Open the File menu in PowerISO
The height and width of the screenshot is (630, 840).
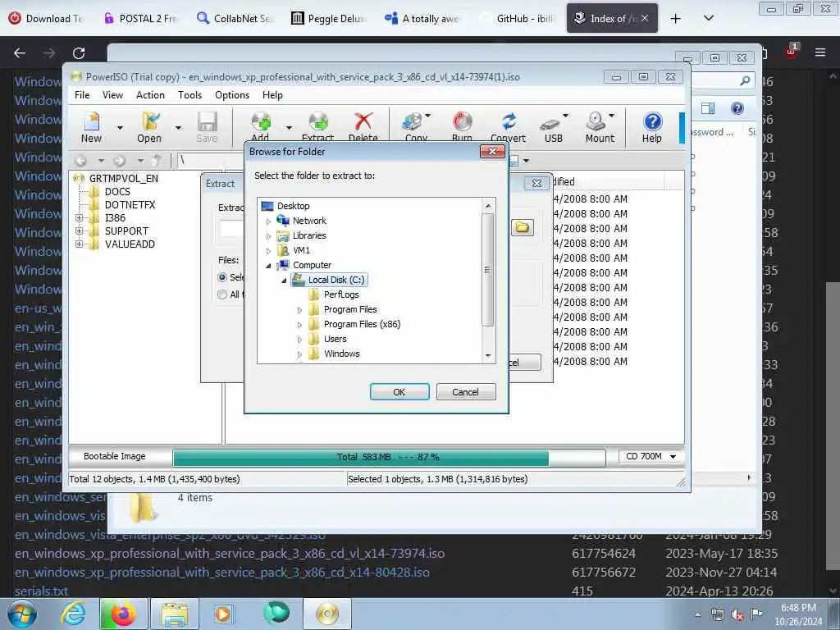pyautogui.click(x=82, y=95)
